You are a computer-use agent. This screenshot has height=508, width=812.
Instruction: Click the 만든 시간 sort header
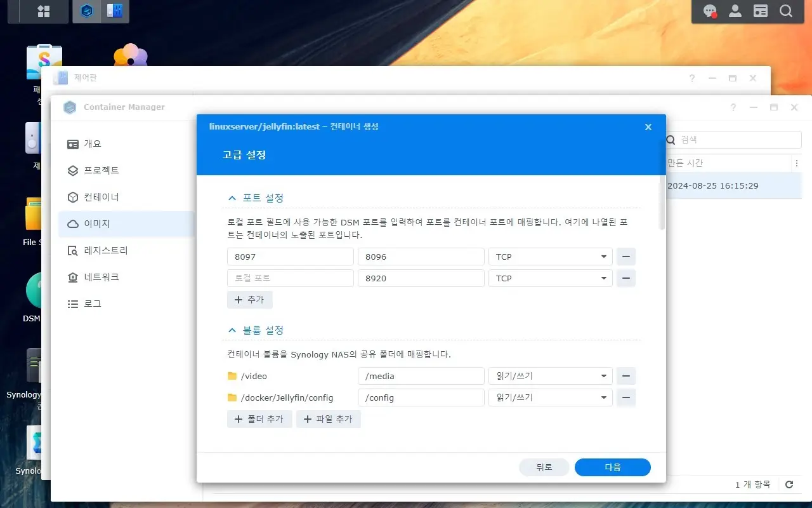pos(685,163)
